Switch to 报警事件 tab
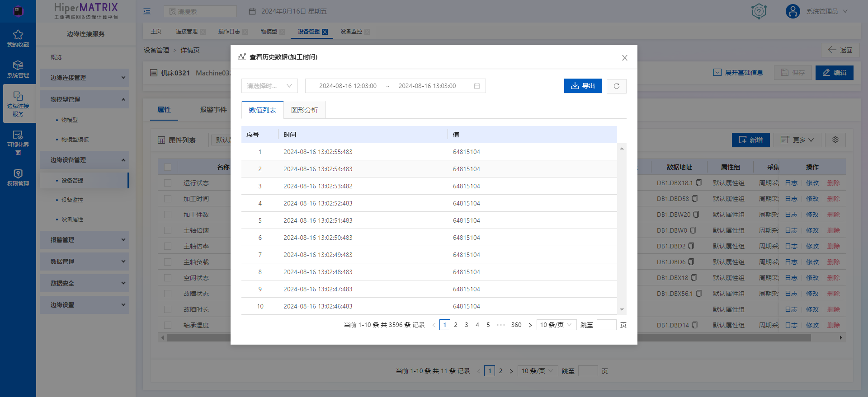The image size is (868, 397). pos(213,110)
